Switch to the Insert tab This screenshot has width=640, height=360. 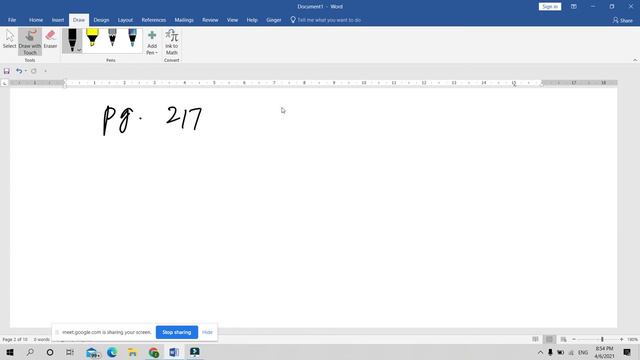[x=58, y=20]
